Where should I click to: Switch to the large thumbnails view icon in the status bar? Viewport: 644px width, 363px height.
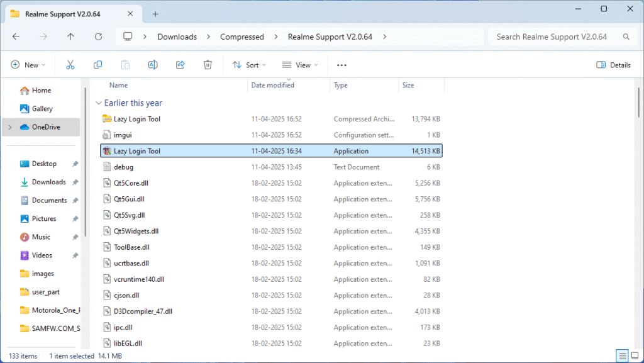pyautogui.click(x=635, y=355)
